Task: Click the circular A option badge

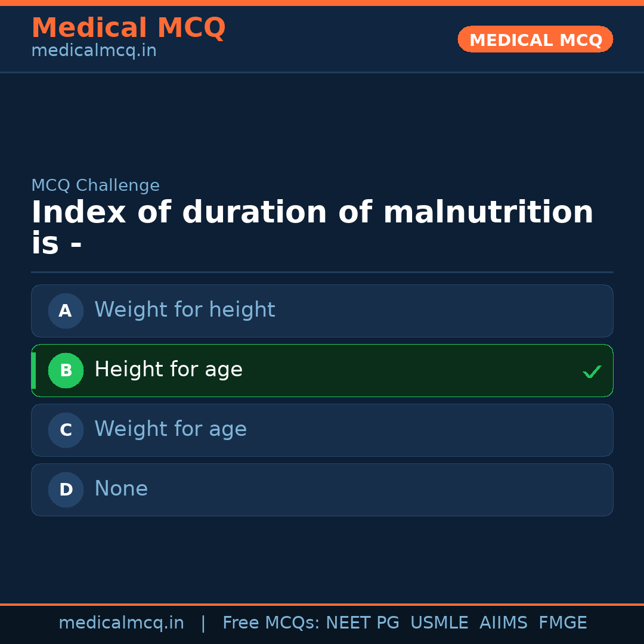Action: click(66, 311)
